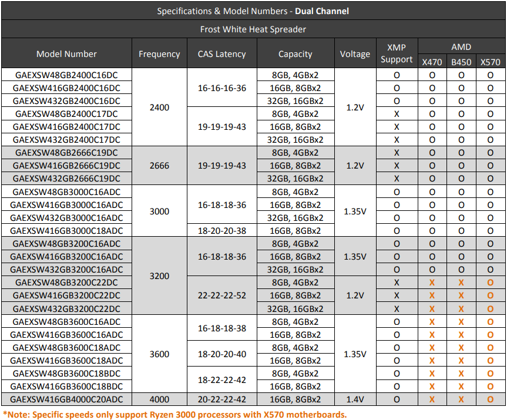Screen dimensions: 507x420
Task: Select model GAEXSW48GB3200C16ADC
Action: pos(66,244)
